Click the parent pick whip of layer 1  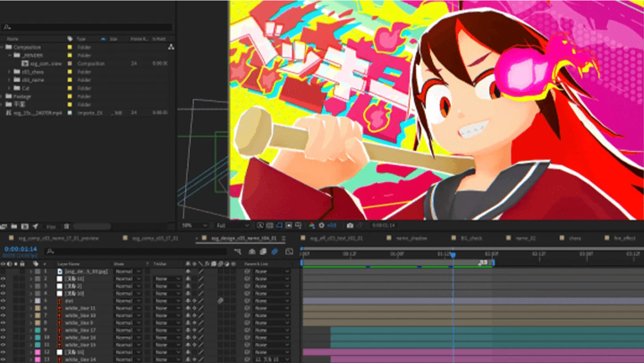247,271
